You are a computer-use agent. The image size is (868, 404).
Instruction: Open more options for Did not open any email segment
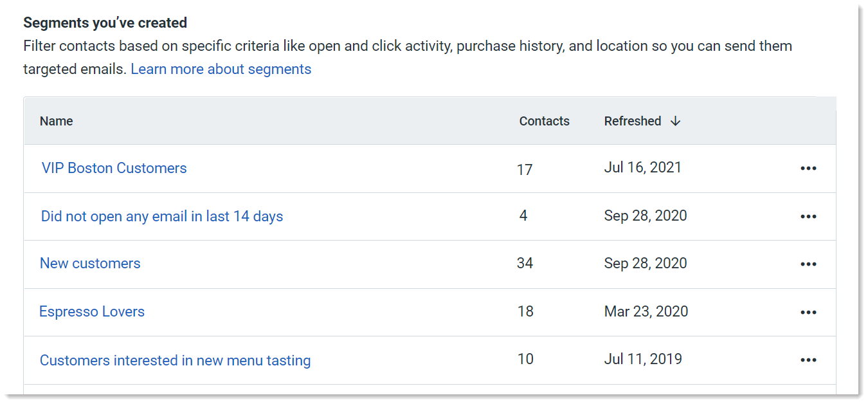[x=808, y=217]
